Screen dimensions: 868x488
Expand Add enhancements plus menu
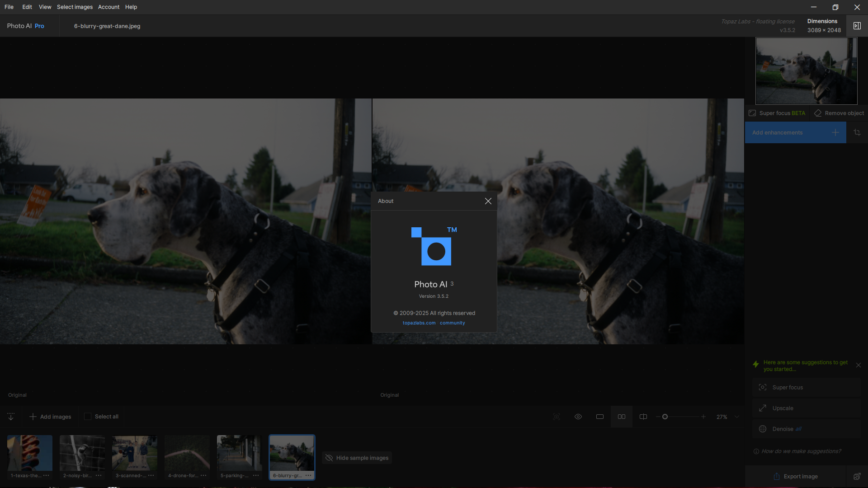coord(835,132)
